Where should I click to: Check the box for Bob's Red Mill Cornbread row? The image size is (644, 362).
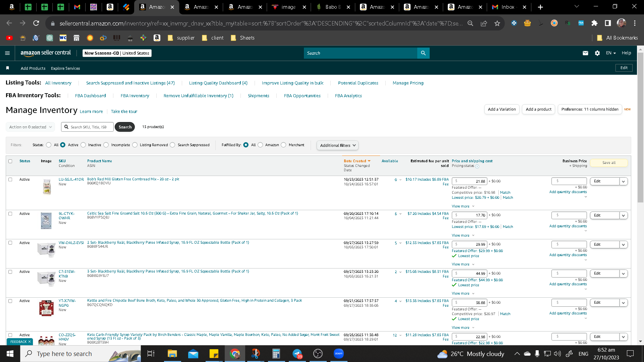[10, 180]
